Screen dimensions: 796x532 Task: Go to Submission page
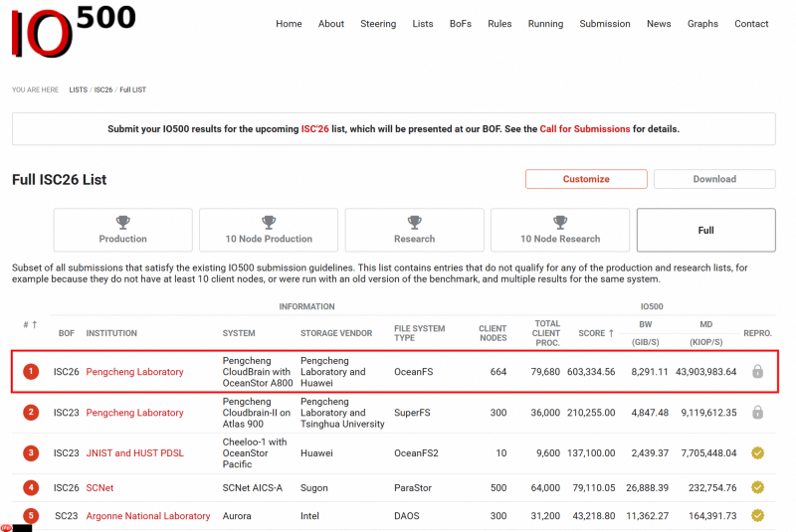(x=605, y=24)
